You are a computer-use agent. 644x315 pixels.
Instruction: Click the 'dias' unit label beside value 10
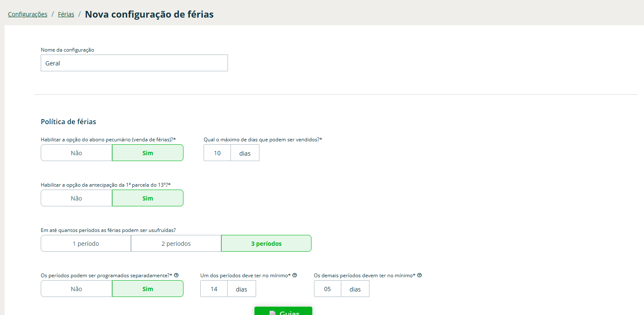point(245,153)
